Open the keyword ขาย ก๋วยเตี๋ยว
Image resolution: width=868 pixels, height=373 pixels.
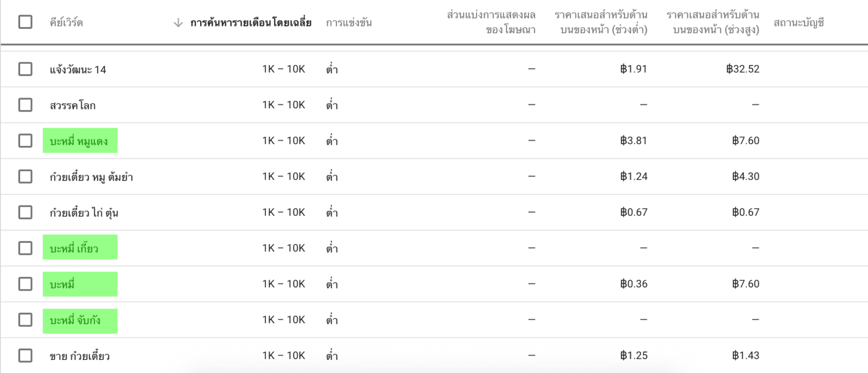(80, 356)
